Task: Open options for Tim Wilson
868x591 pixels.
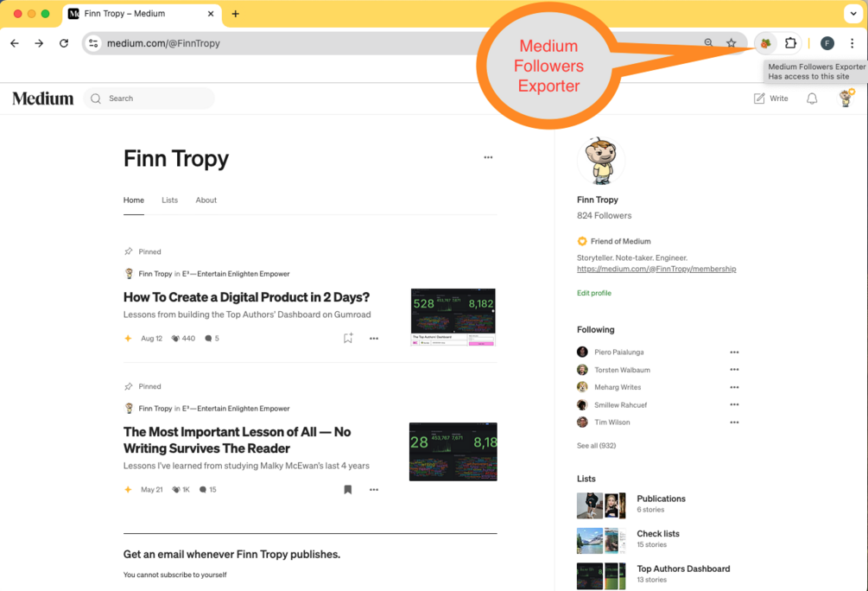Action: (734, 422)
